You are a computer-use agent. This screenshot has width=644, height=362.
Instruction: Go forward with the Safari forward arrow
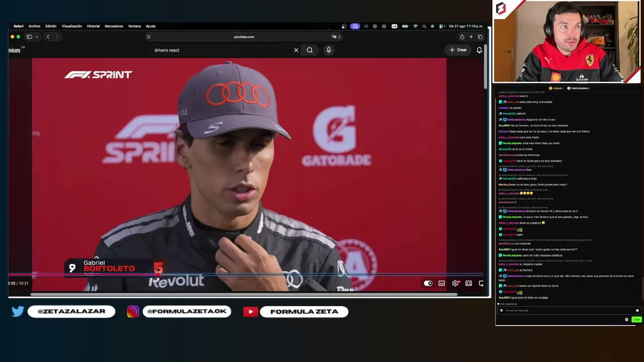coord(57,37)
